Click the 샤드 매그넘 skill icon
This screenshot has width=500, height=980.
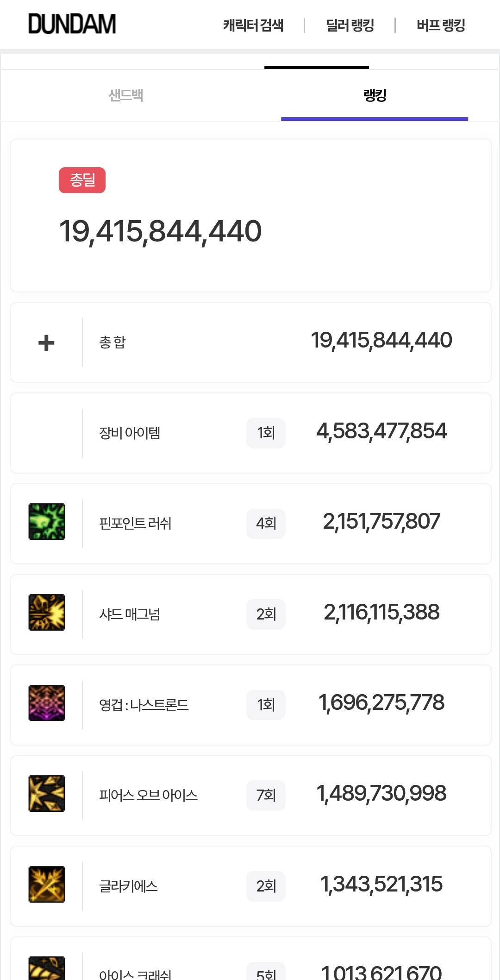(47, 613)
